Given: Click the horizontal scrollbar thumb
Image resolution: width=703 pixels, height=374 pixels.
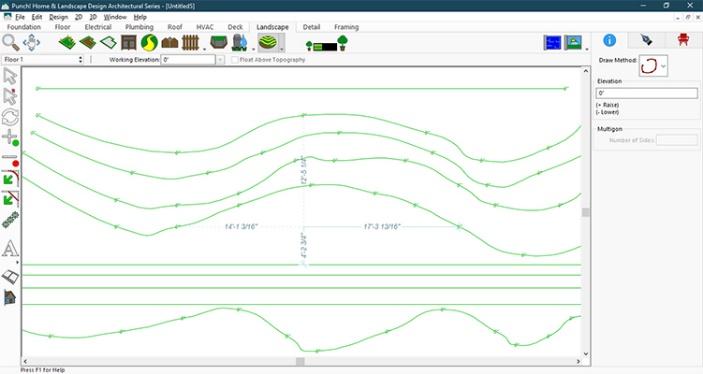Looking at the screenshot, I should 300,361.
